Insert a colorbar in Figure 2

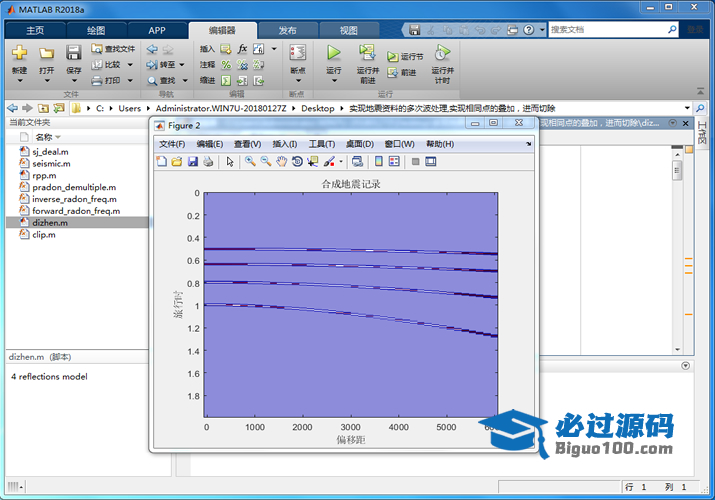[378, 161]
